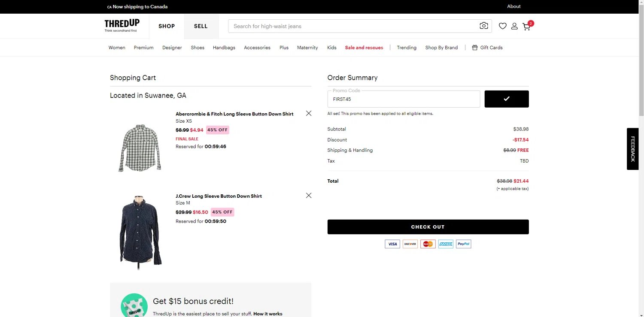The width and height of the screenshot is (644, 317).
Task: Click the Abercrombie 45% OFF badge
Action: 218,130
